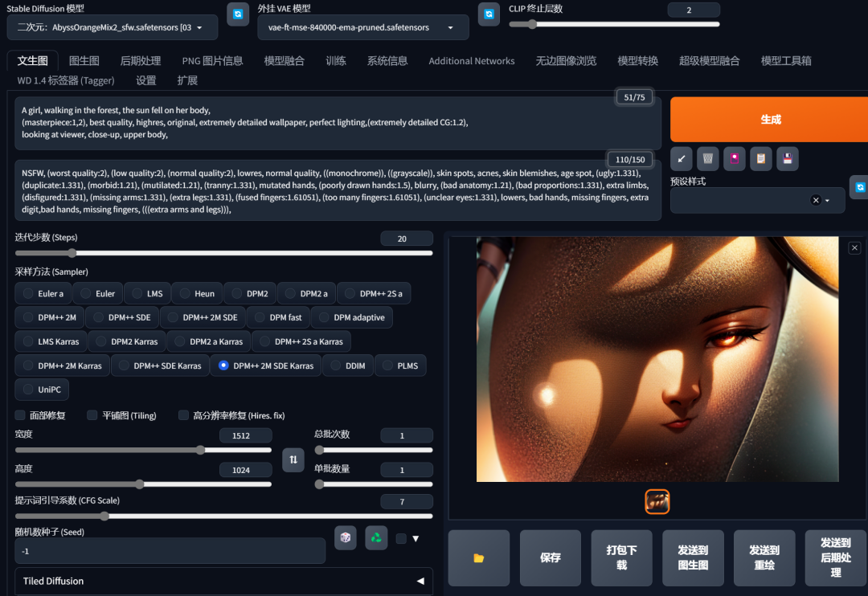The image size is (868, 596).
Task: Select the Euler a sampler
Action: 43,294
